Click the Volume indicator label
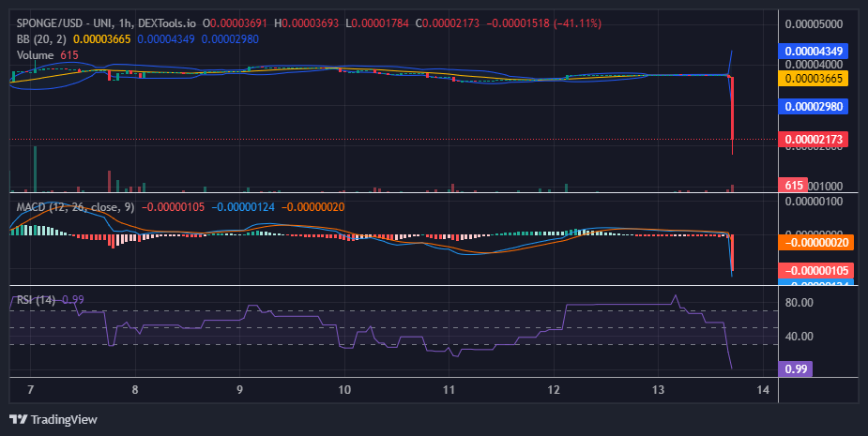868x436 pixels. (35, 55)
